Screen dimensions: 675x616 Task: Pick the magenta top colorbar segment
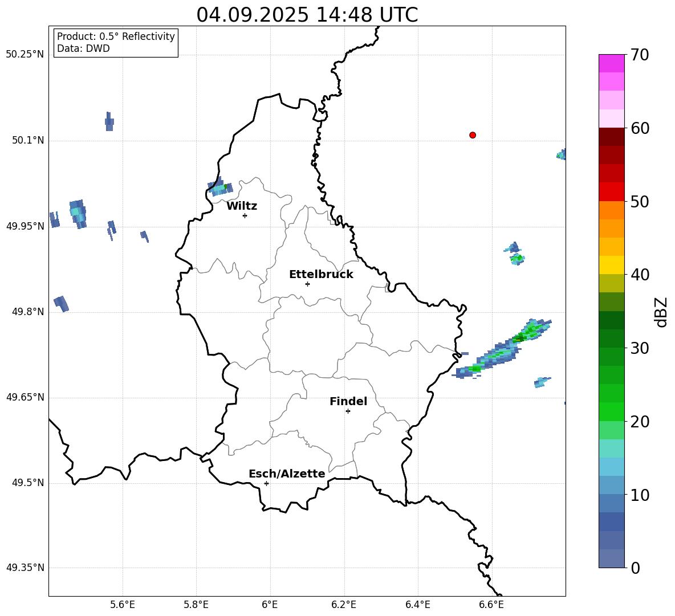click(x=611, y=64)
